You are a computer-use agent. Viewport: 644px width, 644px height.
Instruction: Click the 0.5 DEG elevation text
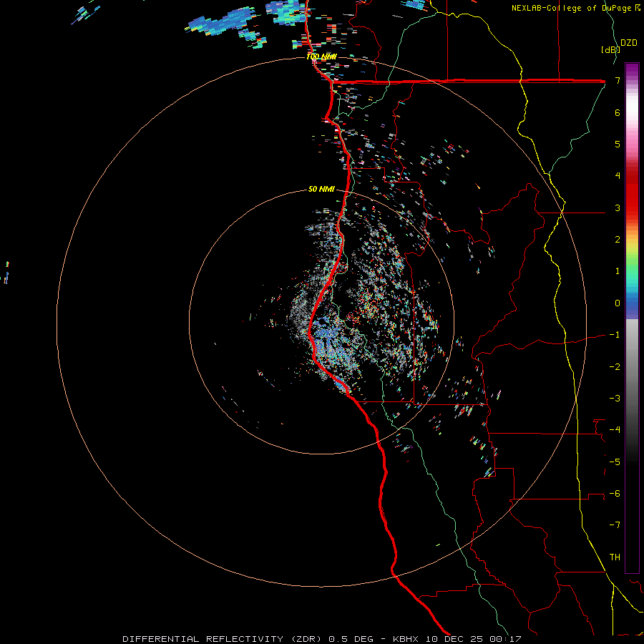(351, 639)
